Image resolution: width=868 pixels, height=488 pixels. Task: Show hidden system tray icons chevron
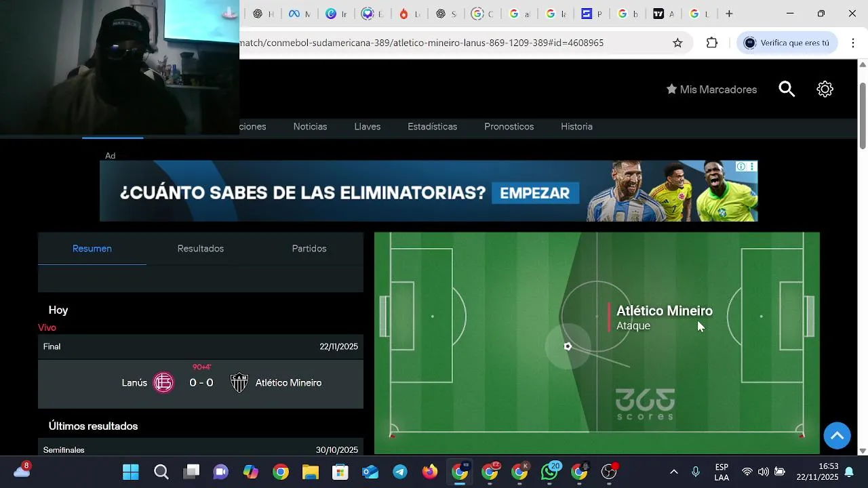point(673,472)
